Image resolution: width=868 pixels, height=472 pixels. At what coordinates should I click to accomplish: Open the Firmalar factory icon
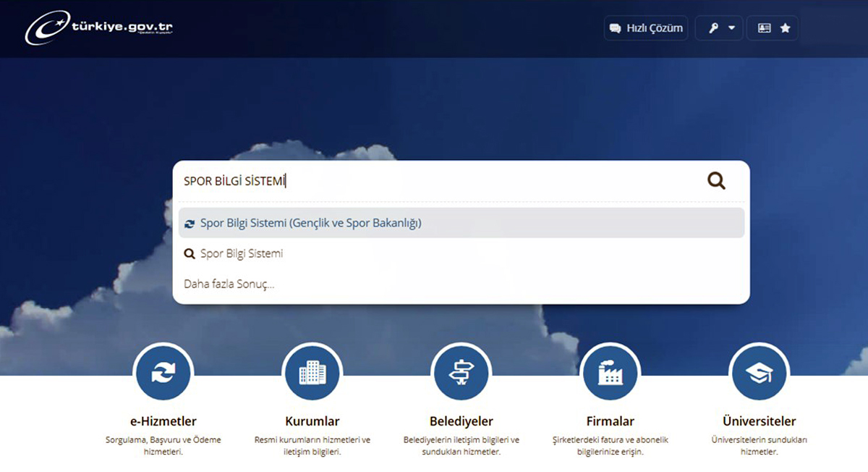(610, 373)
